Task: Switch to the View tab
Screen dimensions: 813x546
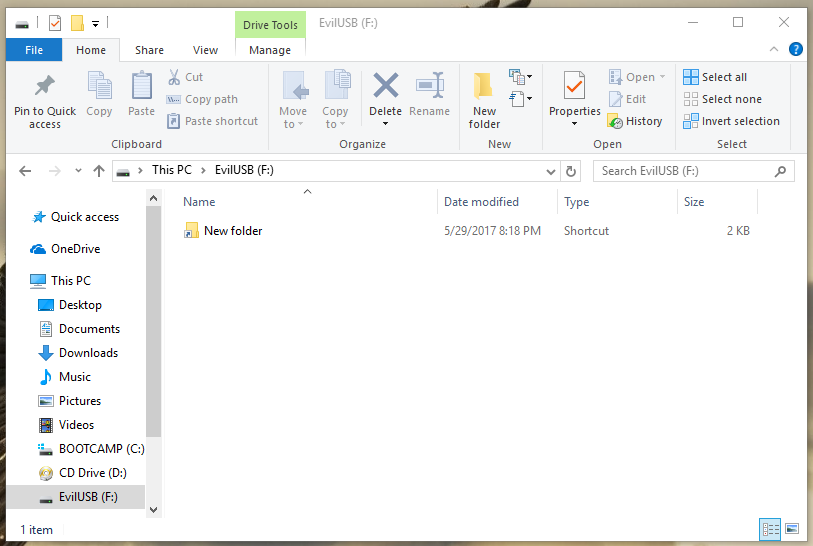Action: [205, 50]
